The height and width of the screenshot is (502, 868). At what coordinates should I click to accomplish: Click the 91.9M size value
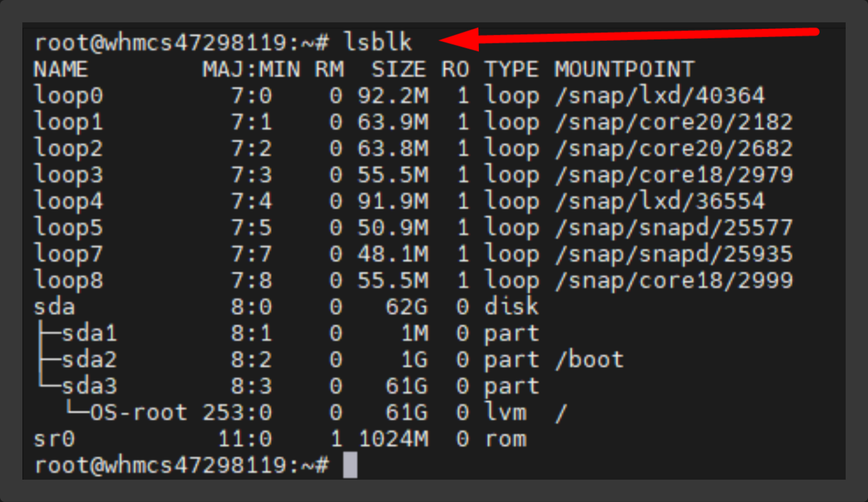(x=393, y=201)
